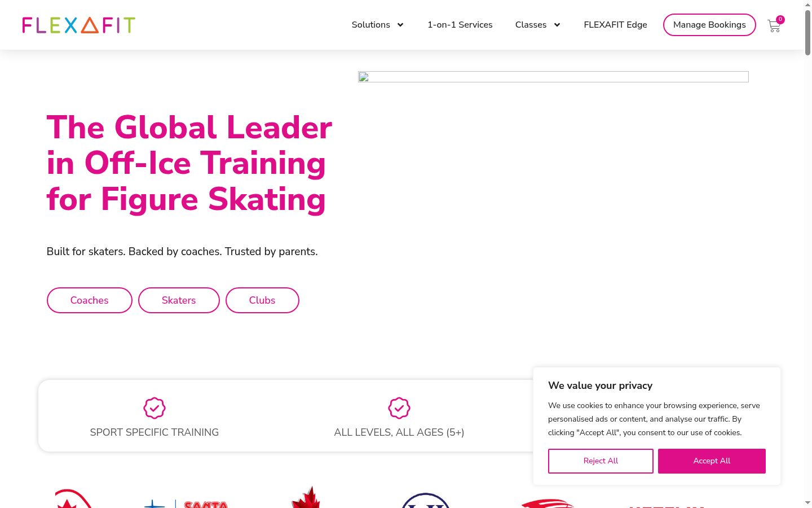The width and height of the screenshot is (812, 508).
Task: Go to 1-on-1 Services
Action: tap(460, 25)
